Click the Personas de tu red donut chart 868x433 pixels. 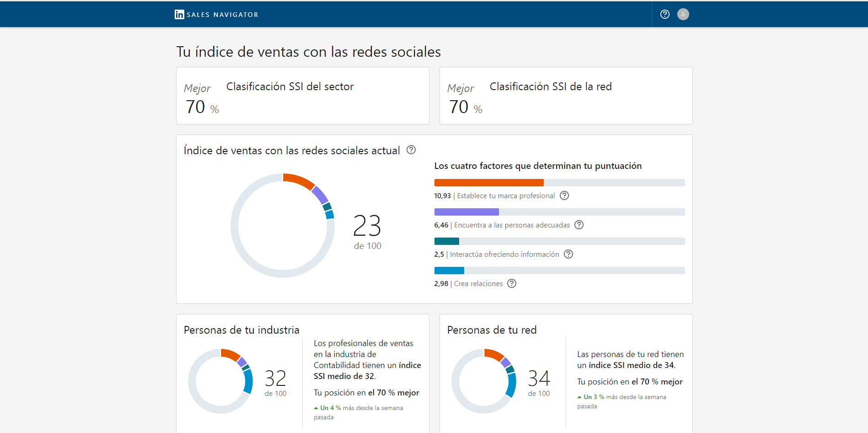tap(484, 381)
